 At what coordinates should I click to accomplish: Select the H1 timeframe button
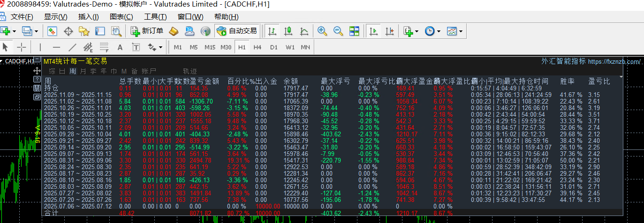[242, 47]
